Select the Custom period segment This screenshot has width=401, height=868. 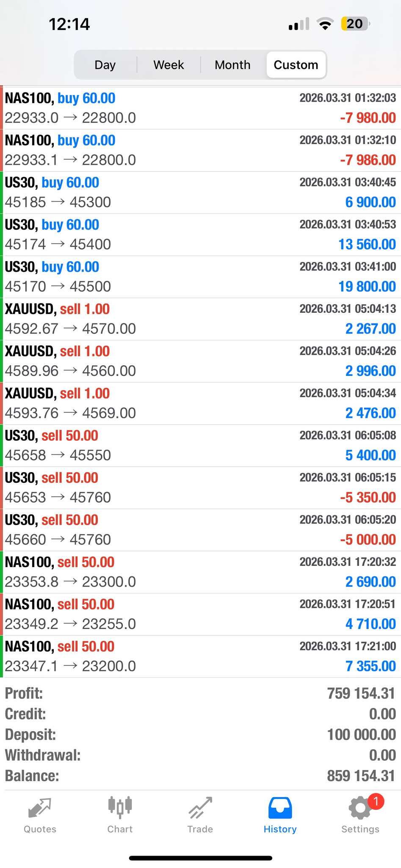[x=296, y=65]
